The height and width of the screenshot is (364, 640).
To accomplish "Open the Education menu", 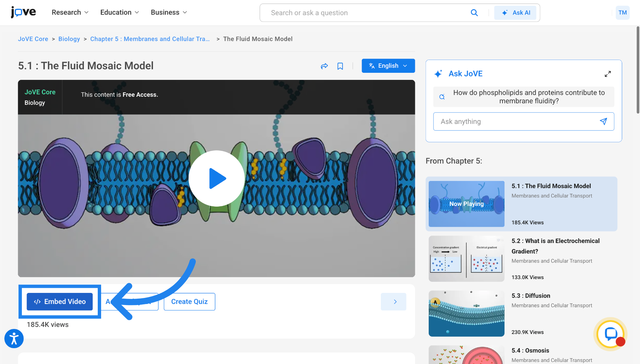I will click(120, 12).
